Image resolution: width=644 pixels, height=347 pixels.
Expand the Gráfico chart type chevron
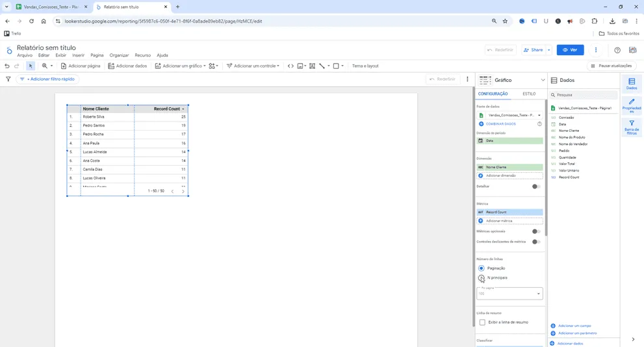(x=543, y=80)
